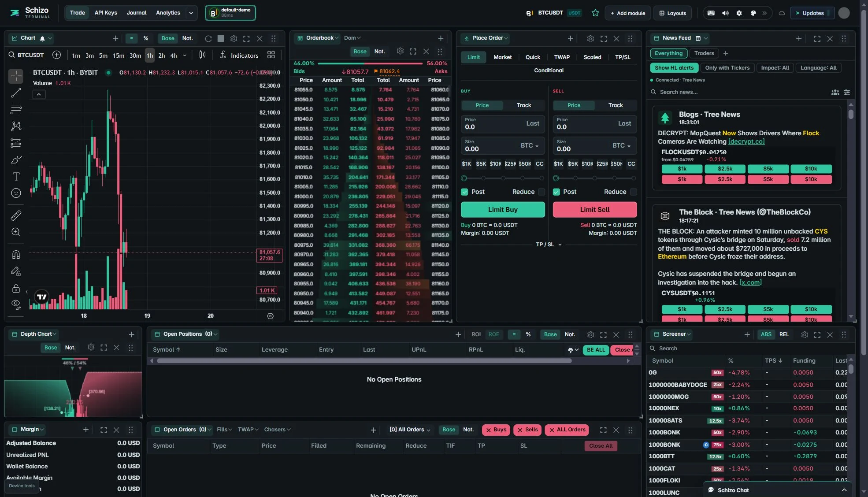Open the decrypt.co news link
868x497 pixels.
pyautogui.click(x=746, y=142)
